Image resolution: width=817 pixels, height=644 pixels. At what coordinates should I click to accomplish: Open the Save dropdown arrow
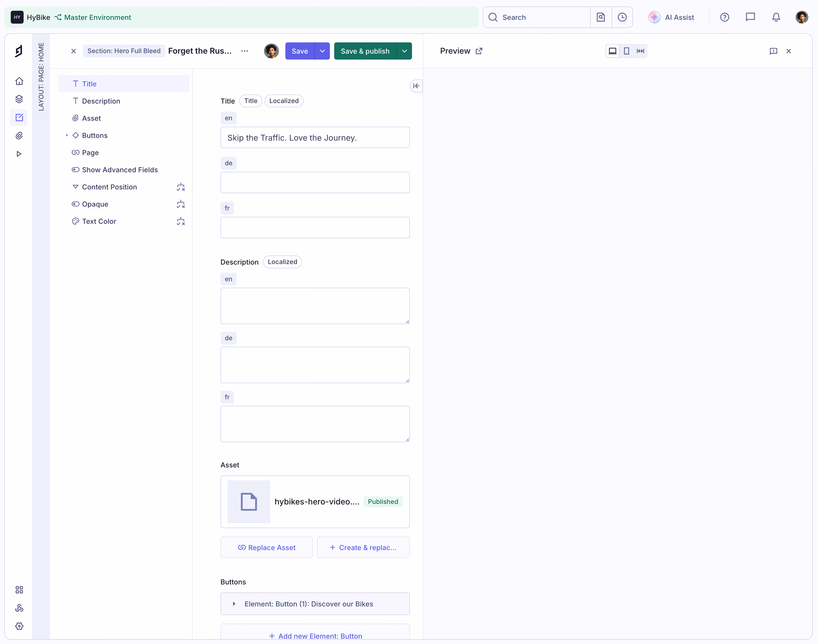click(322, 51)
